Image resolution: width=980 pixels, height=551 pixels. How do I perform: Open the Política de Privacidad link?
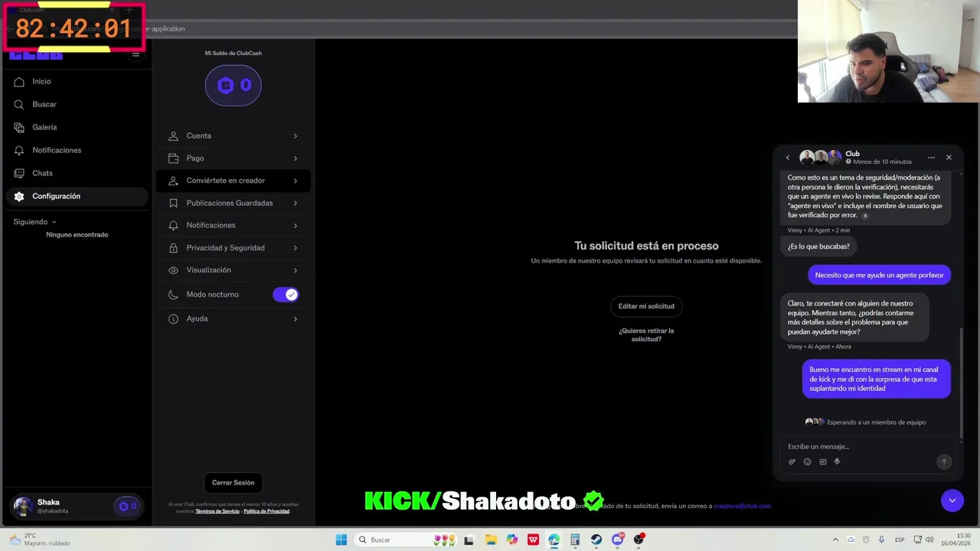point(266,511)
